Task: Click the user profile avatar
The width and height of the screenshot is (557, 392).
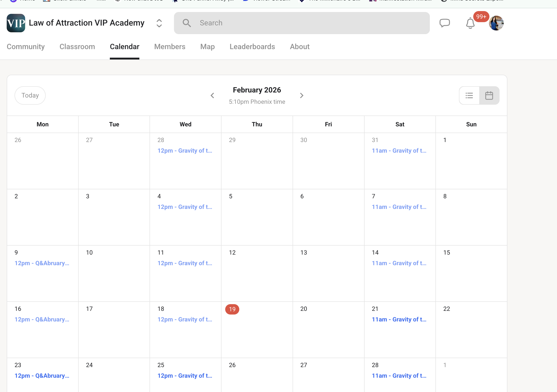Action: click(x=496, y=23)
